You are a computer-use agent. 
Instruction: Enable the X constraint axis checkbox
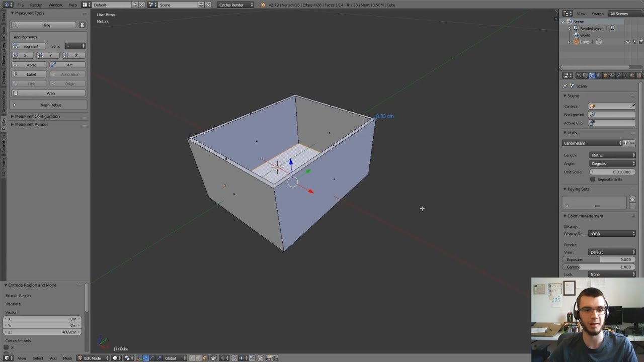tap(6, 347)
